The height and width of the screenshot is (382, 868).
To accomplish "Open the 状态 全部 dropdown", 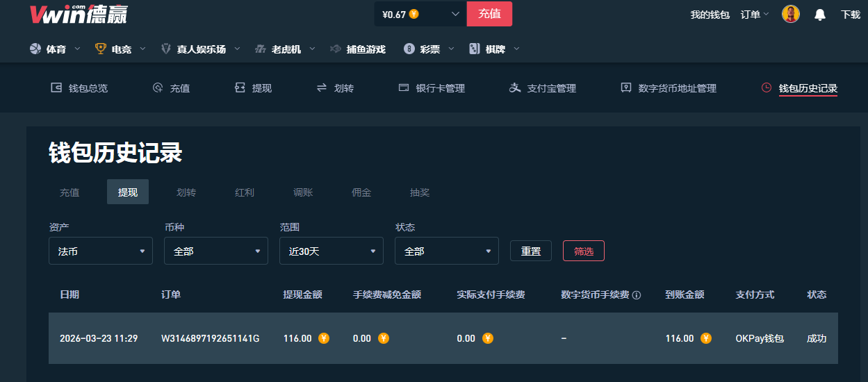I will pyautogui.click(x=447, y=251).
